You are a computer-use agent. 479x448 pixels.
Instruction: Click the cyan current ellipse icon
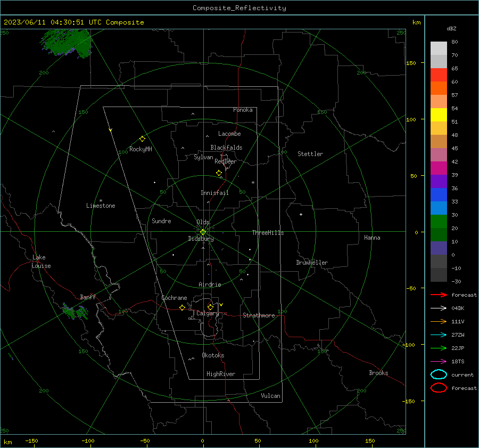click(x=439, y=374)
